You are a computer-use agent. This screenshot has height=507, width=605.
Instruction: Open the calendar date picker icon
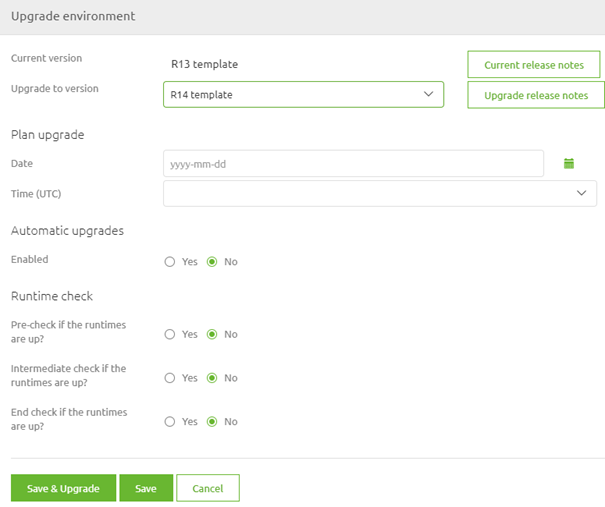(569, 164)
